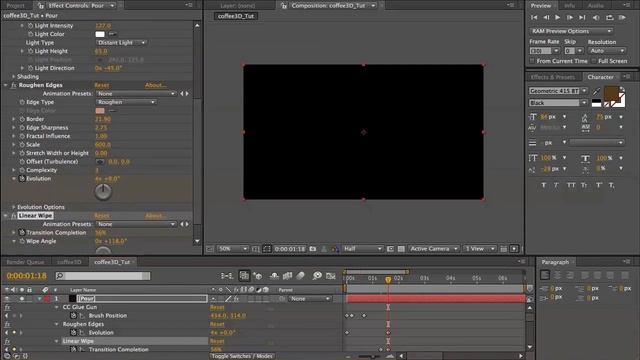This screenshot has width=640, height=360.
Task: Toggle Border stopwatch in Roughen Edges
Action: pos(22,119)
